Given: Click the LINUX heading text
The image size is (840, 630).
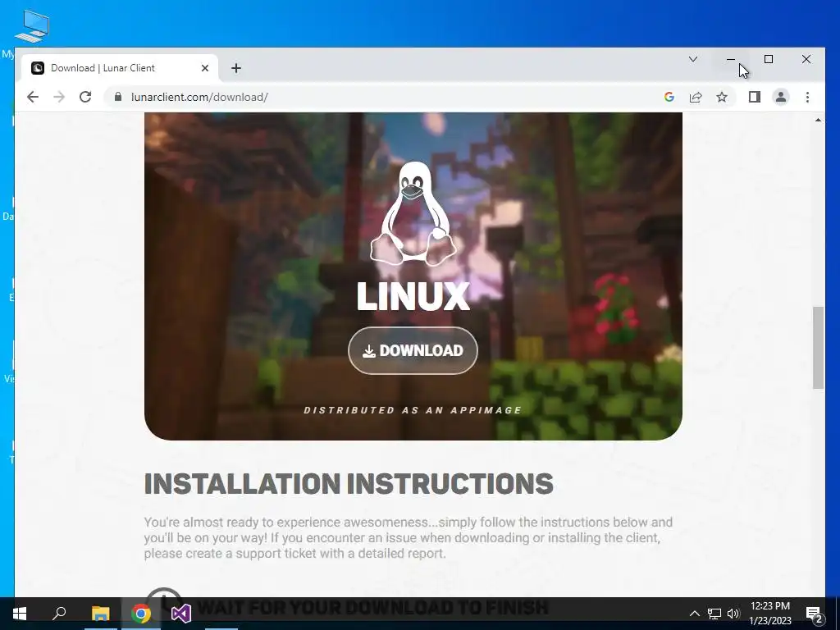Looking at the screenshot, I should tap(413, 296).
